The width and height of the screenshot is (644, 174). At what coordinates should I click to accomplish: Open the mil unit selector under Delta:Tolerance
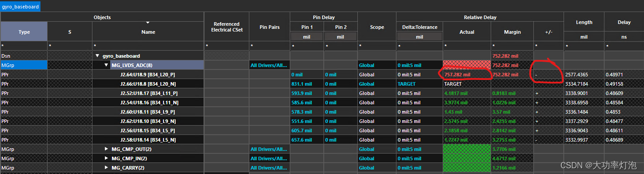(x=420, y=37)
